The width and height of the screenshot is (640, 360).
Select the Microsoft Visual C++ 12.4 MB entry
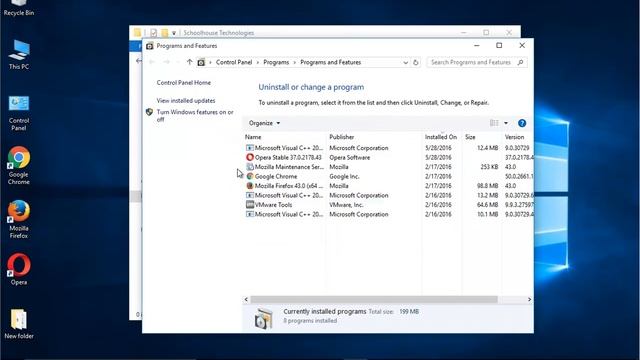click(389, 148)
